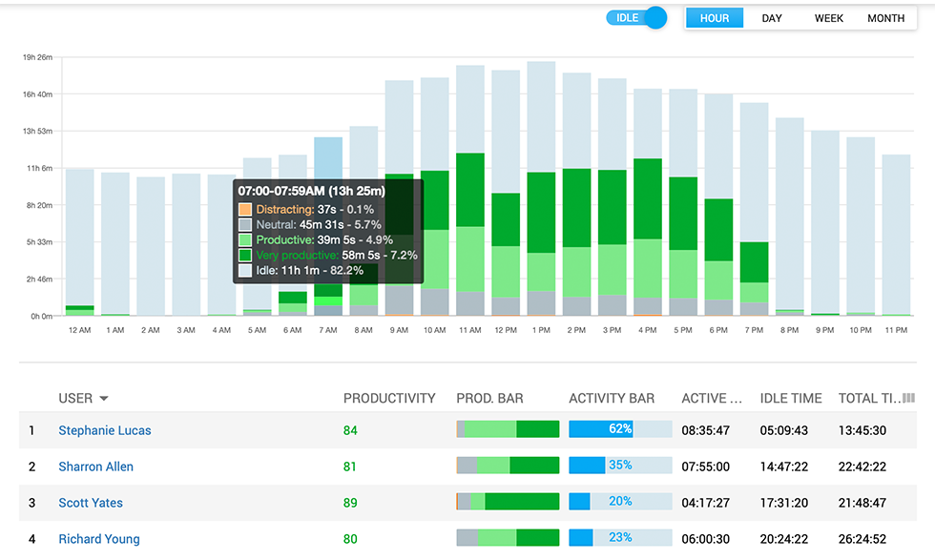Click Sharron Allen productivity bar
The width and height of the screenshot is (935, 560).
click(x=508, y=466)
